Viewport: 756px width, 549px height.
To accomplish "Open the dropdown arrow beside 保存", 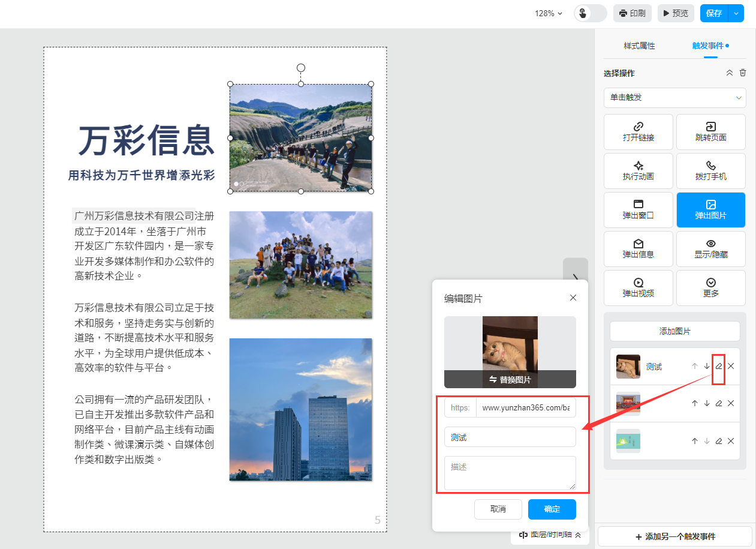I will pos(736,13).
